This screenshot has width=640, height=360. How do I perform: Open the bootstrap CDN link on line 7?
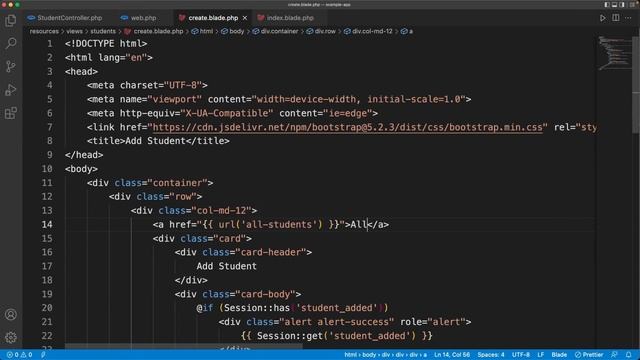point(347,127)
